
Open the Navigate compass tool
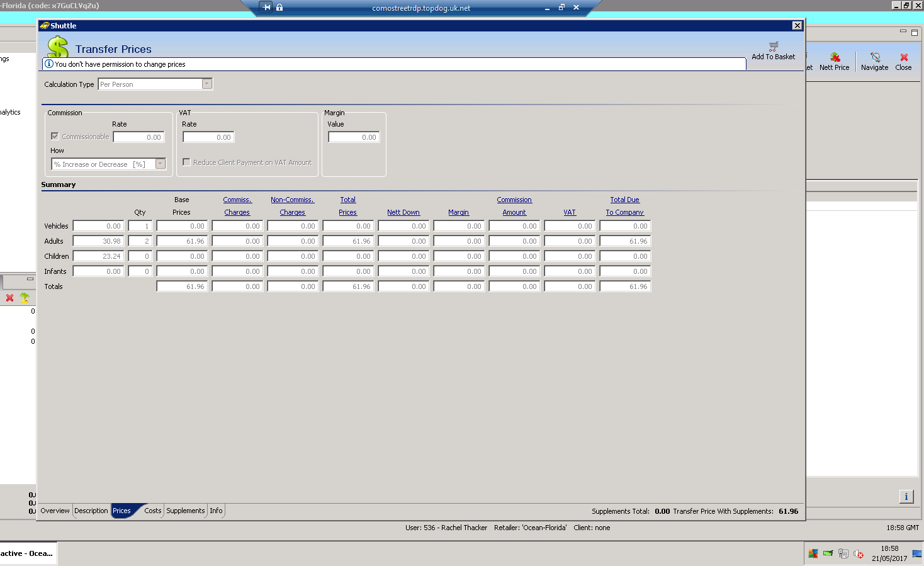tap(874, 57)
